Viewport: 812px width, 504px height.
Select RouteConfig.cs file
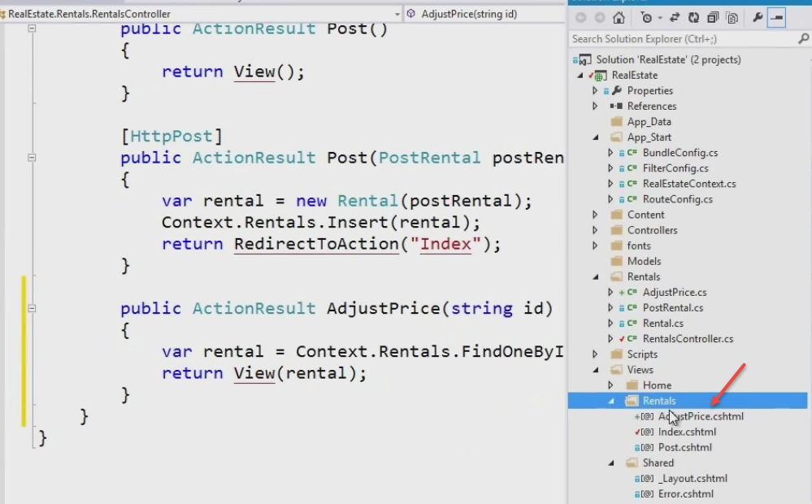coord(677,199)
